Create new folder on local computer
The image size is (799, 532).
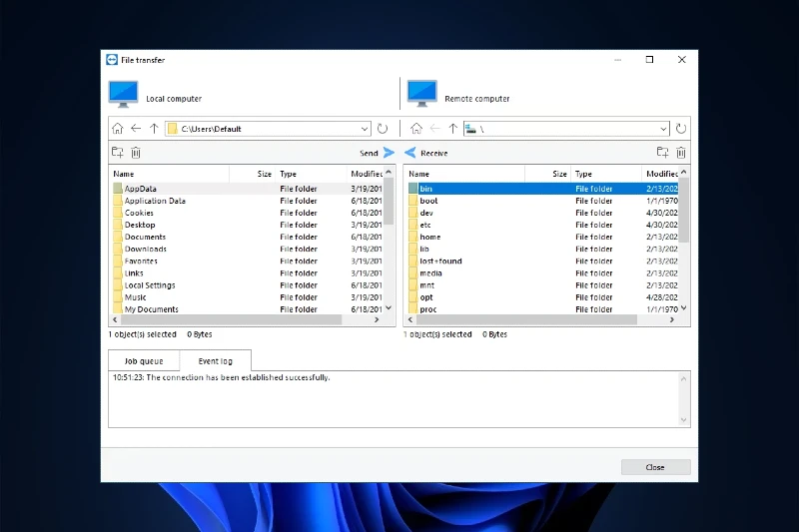(118, 153)
